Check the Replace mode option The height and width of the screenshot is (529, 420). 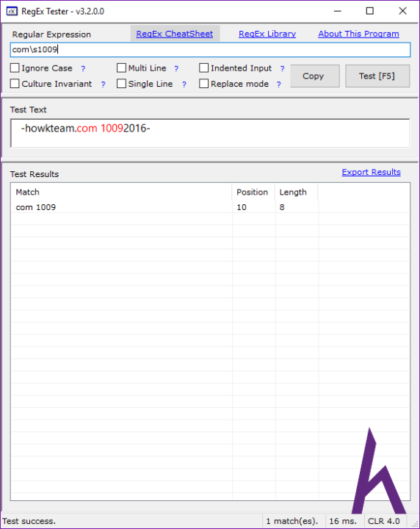pos(203,84)
